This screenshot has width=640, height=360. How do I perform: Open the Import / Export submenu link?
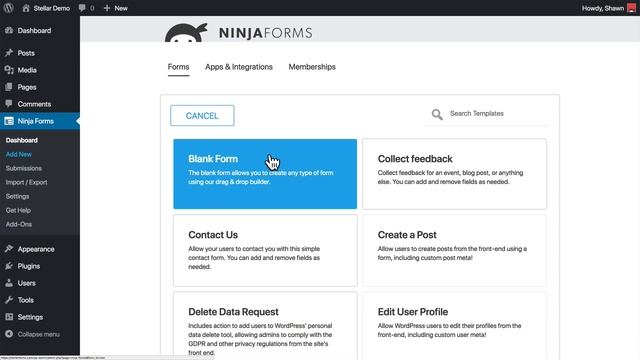(x=27, y=182)
